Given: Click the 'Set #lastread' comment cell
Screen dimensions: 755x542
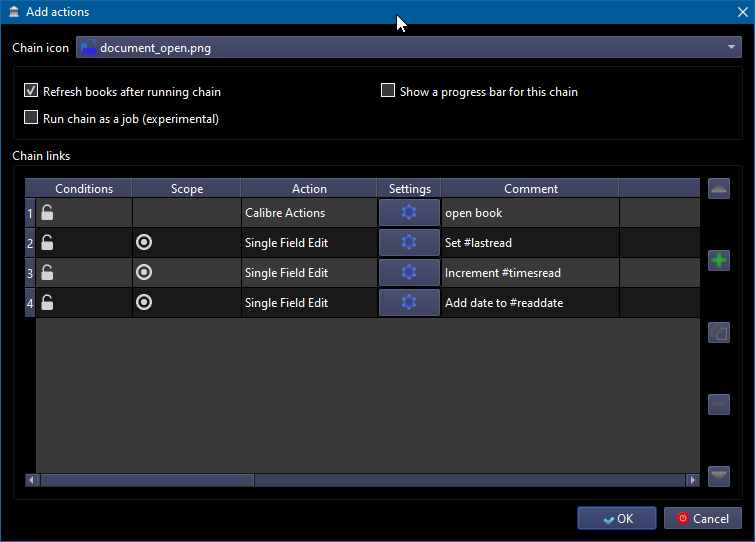Looking at the screenshot, I should tap(530, 242).
